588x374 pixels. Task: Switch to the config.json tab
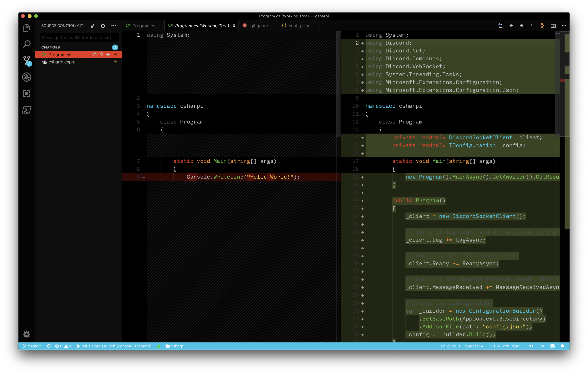[x=299, y=26]
